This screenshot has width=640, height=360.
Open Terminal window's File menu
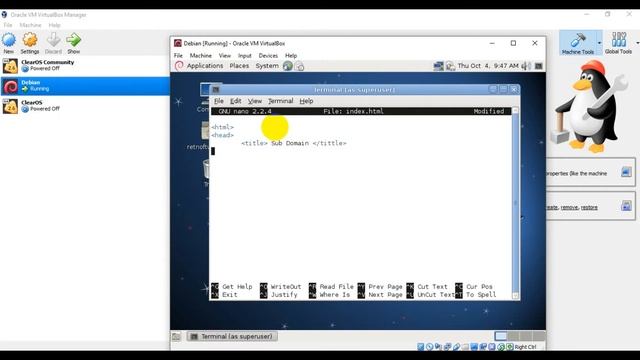219,101
